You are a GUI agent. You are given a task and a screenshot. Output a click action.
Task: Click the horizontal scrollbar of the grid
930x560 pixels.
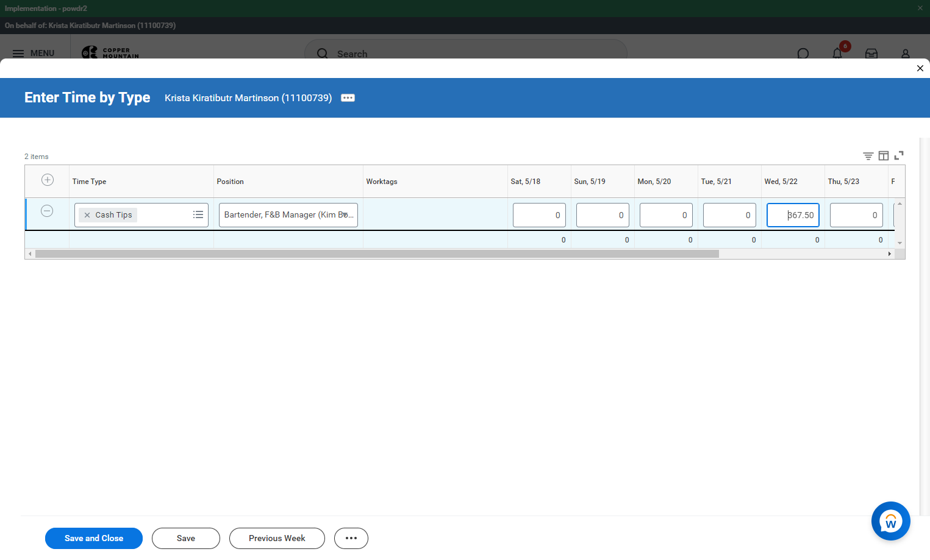(x=377, y=254)
